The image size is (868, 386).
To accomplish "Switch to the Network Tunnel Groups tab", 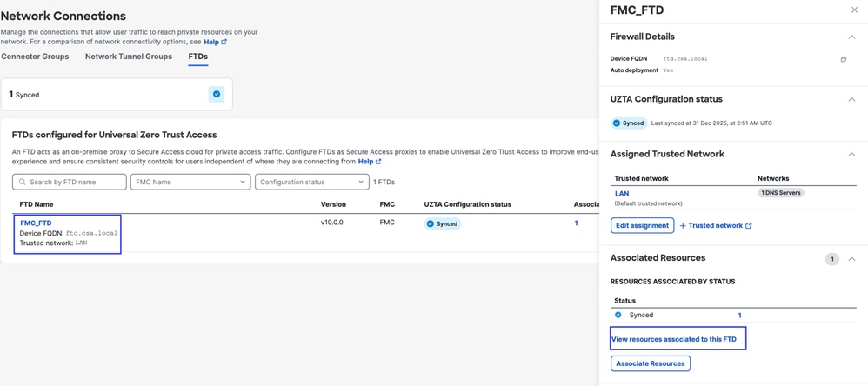I will click(x=129, y=57).
